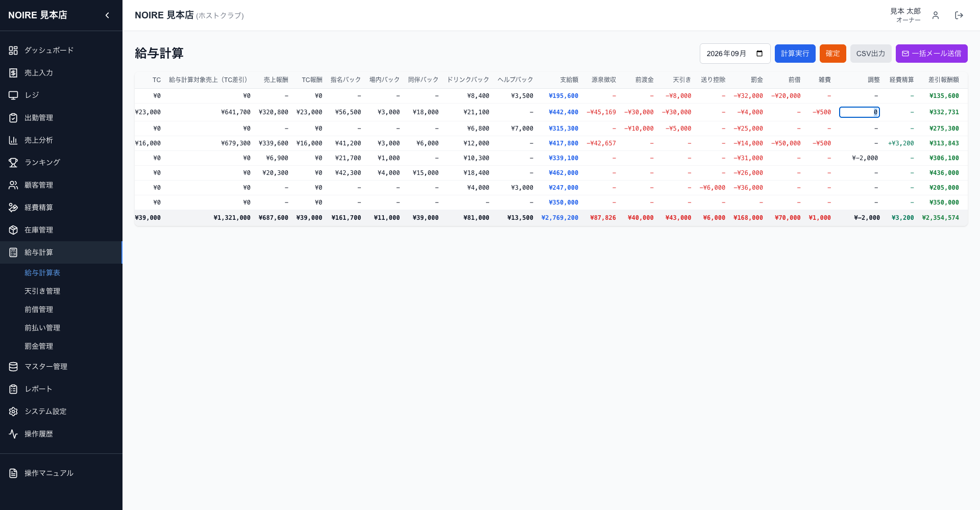Click the 見本 太郎 user name
The height and width of the screenshot is (510, 980).
tap(905, 11)
